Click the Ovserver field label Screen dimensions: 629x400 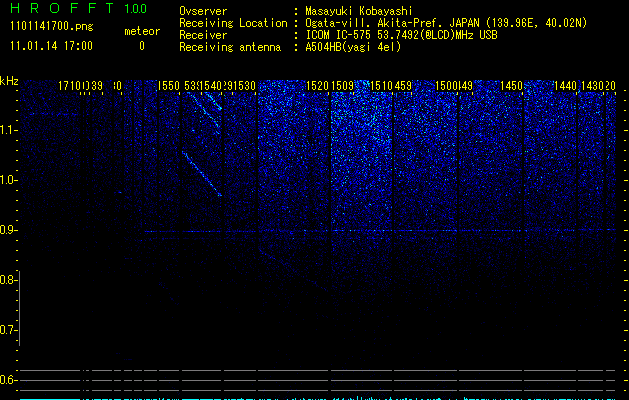point(203,11)
